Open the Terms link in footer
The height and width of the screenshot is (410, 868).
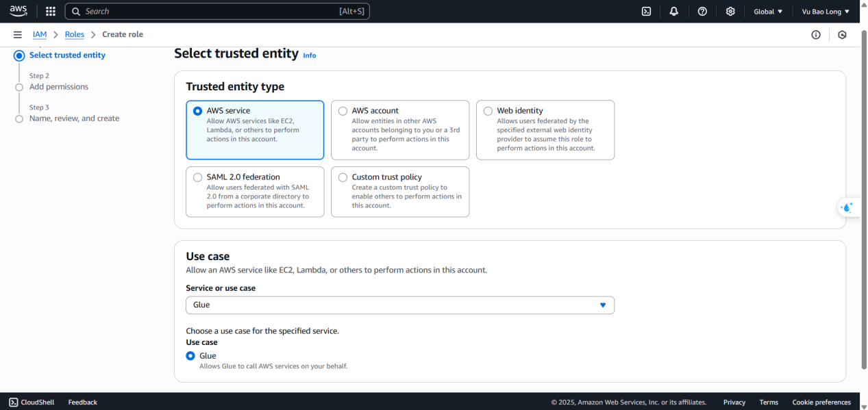click(769, 402)
